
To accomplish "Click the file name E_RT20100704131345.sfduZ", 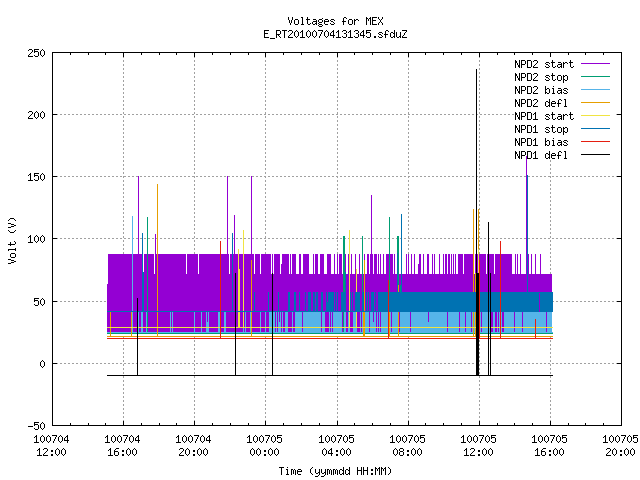I will 335,34.
